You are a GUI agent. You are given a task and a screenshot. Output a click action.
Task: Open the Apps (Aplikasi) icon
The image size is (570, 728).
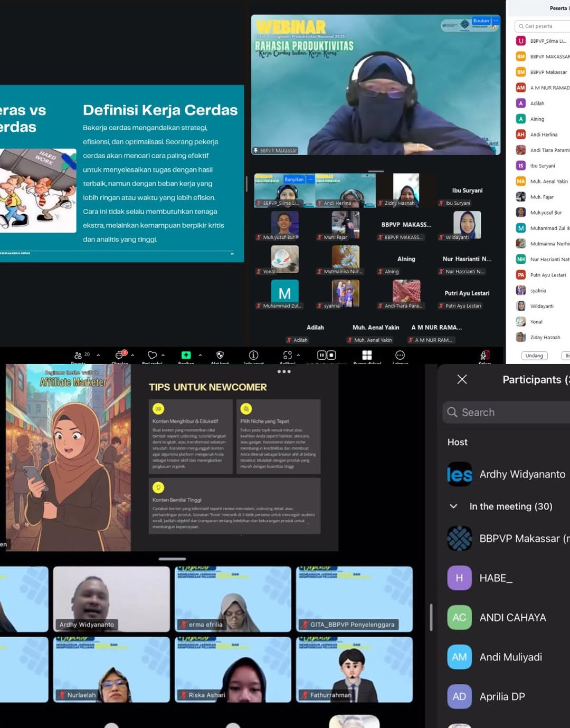click(x=287, y=356)
